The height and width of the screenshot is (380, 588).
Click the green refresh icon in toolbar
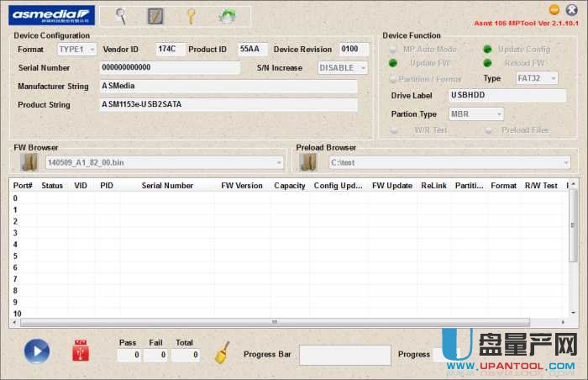227,15
